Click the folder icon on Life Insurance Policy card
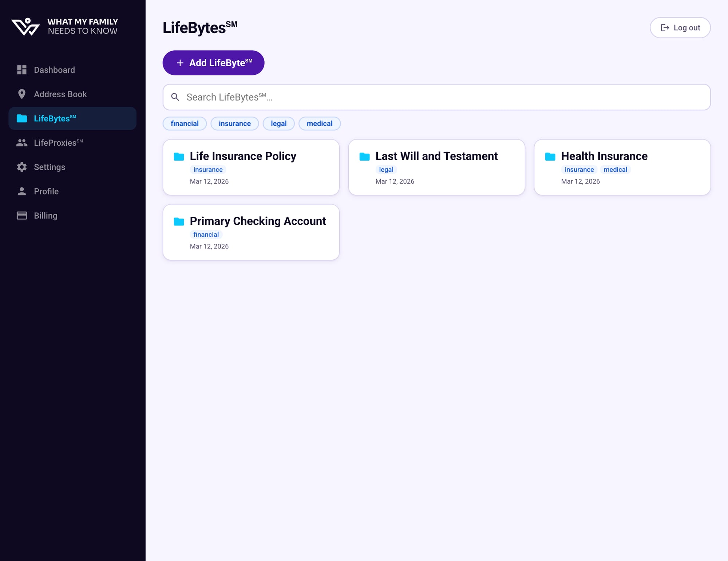Viewport: 728px width, 561px height. pos(179,156)
